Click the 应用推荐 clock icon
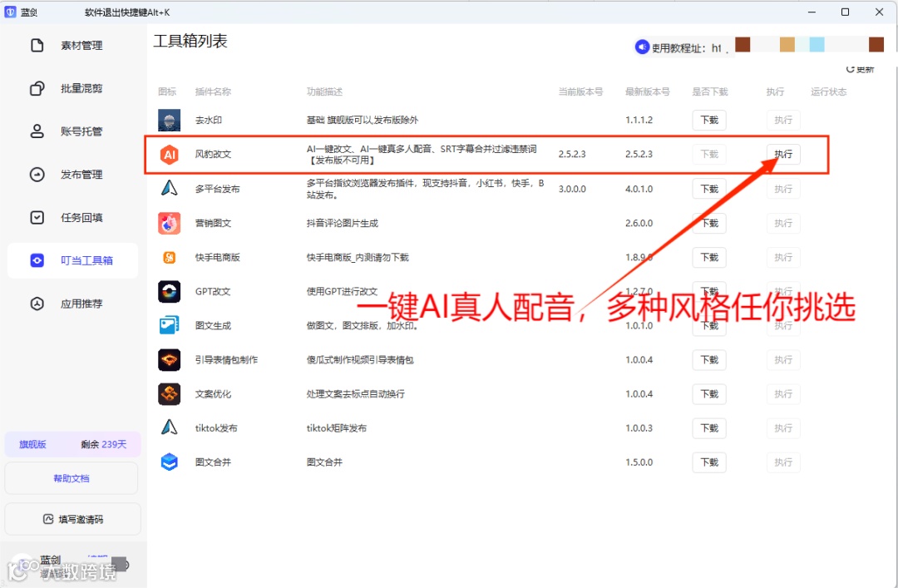Screen dimensions: 898x588 (37, 304)
